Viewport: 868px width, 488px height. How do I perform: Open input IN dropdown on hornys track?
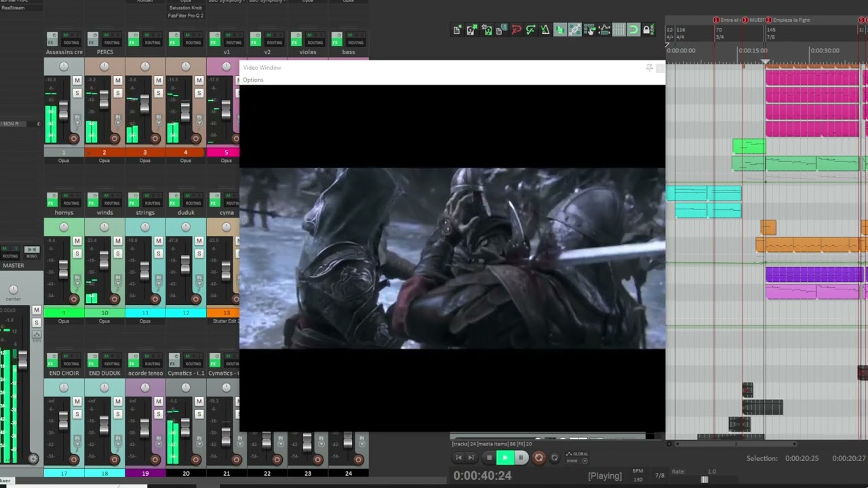click(x=77, y=281)
